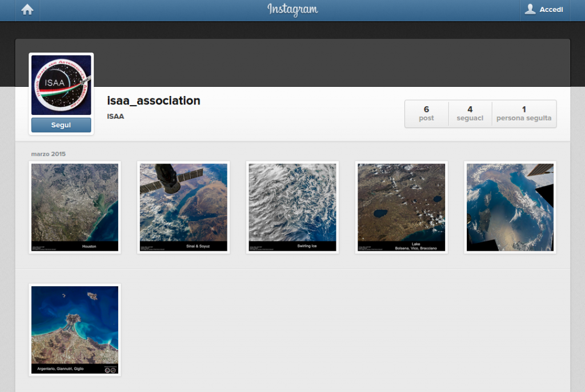Viewport: 585px width, 392px height.
Task: Click the Italy peninsula photo thumbnail
Action: coord(510,207)
